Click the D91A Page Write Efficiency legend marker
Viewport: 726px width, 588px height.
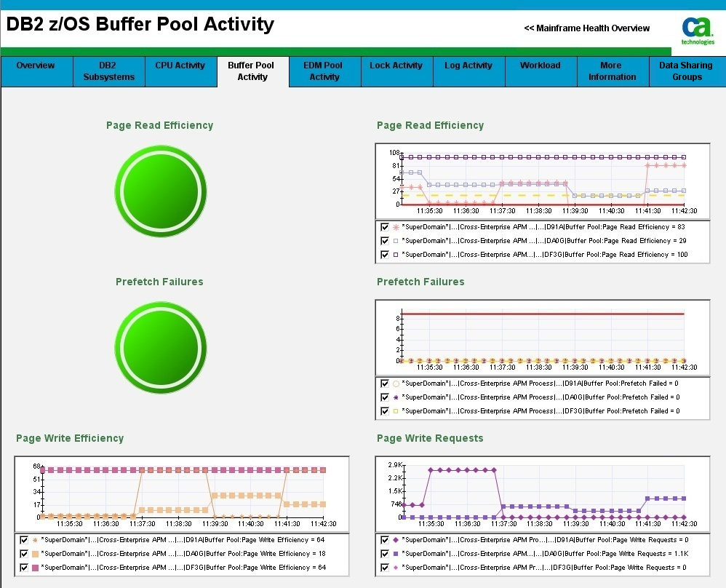35,540
